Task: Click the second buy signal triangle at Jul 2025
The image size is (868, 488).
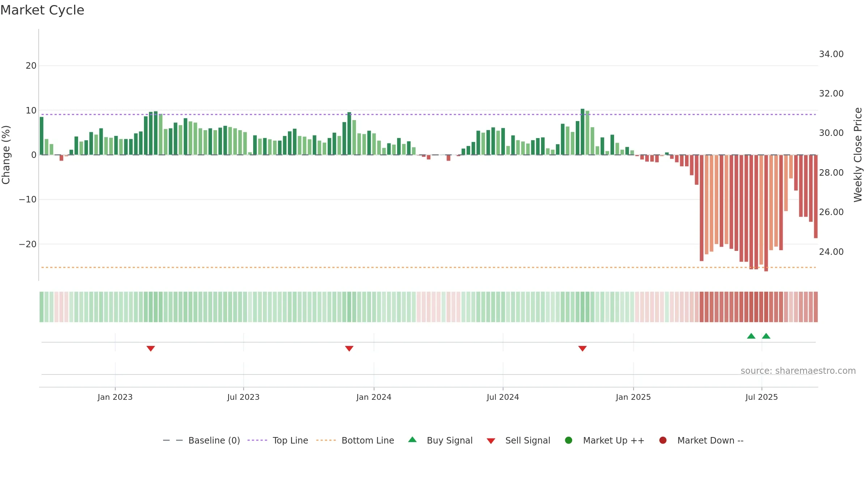Action: tap(766, 336)
